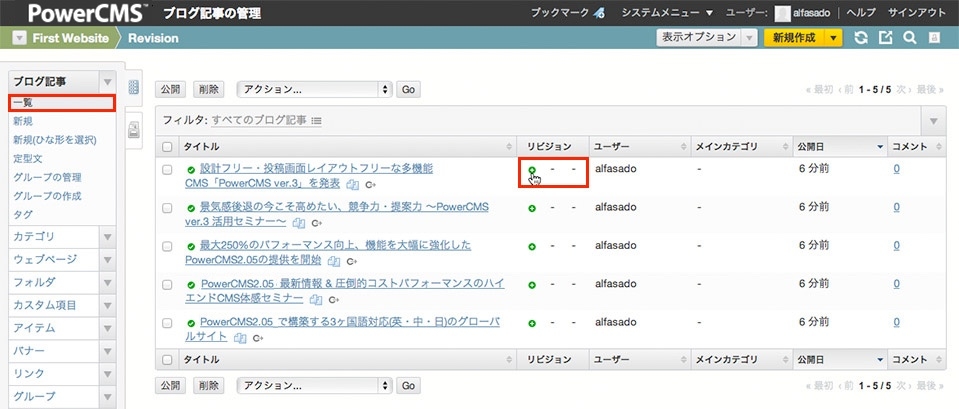This screenshot has width=959, height=409.
Task: Select 新規 in blog entry menu
Action: [x=23, y=121]
